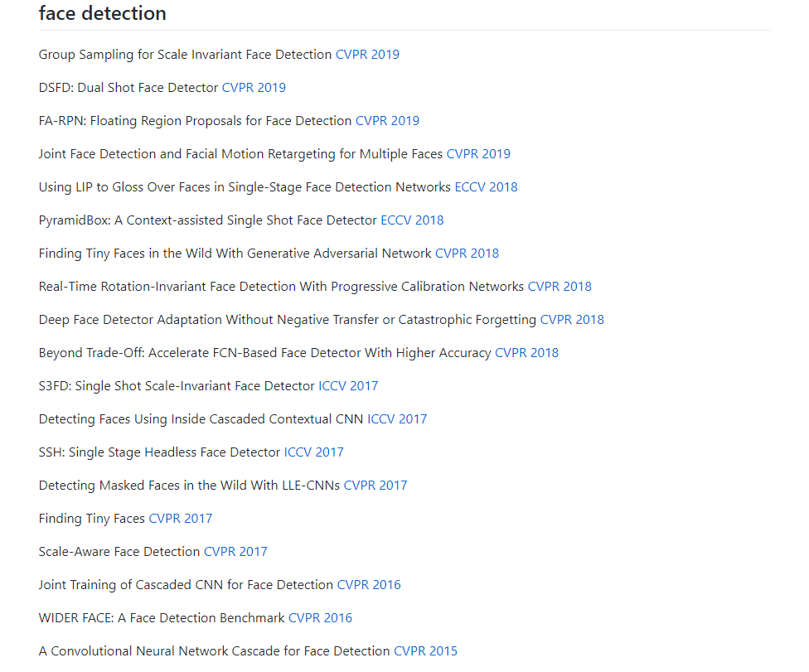This screenshot has width=809, height=672.
Task: Open CVPR 2017 link for Finding Tiny Faces
Action: pos(181,519)
